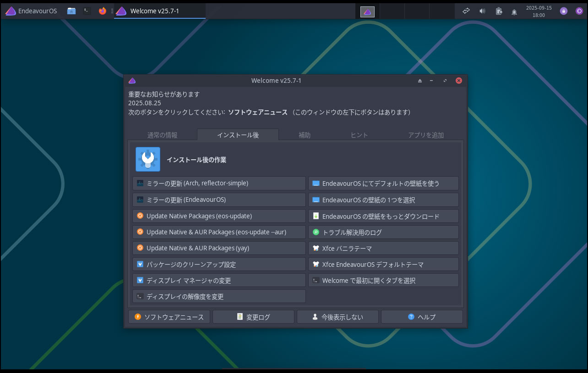Click 今後表示しない button
The width and height of the screenshot is (588, 373).
(338, 317)
